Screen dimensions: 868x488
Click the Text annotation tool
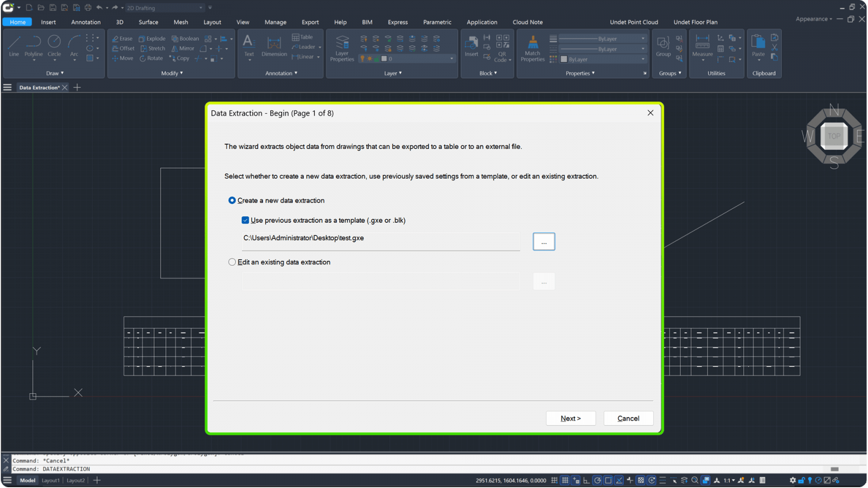pyautogui.click(x=248, y=46)
